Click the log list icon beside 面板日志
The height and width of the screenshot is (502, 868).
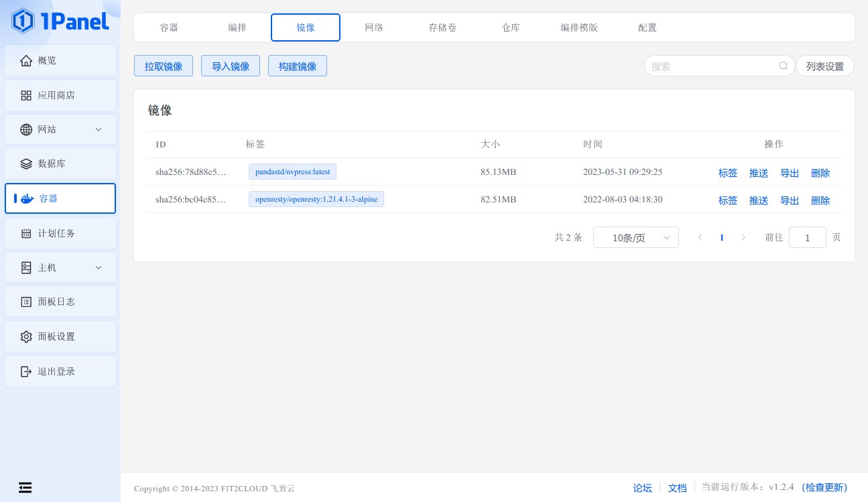tap(26, 302)
